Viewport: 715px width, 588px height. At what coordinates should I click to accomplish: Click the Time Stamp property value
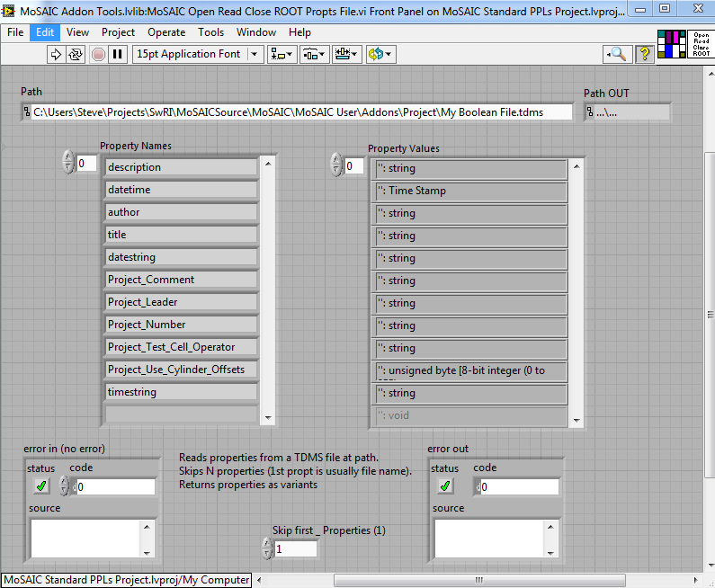[469, 192]
